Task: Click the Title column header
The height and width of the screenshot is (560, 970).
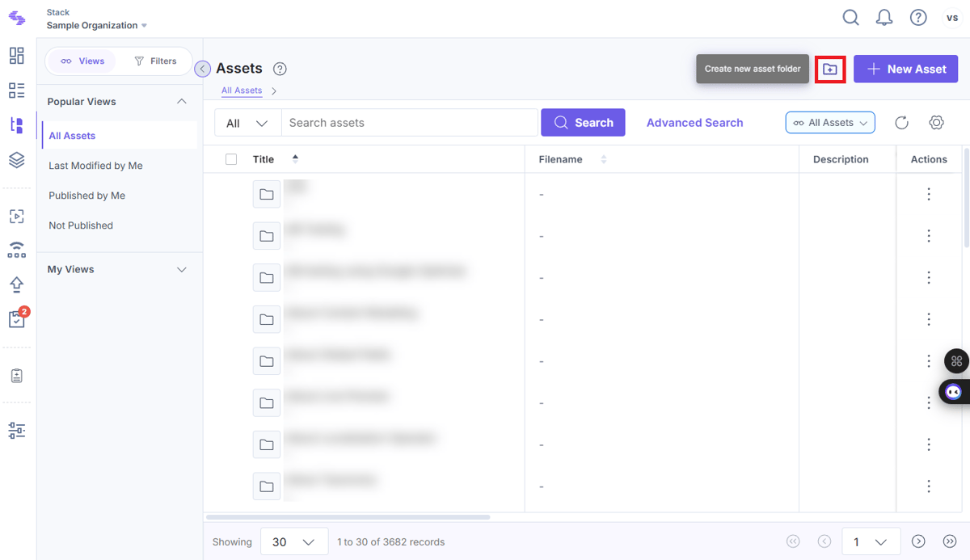Action: 264,159
